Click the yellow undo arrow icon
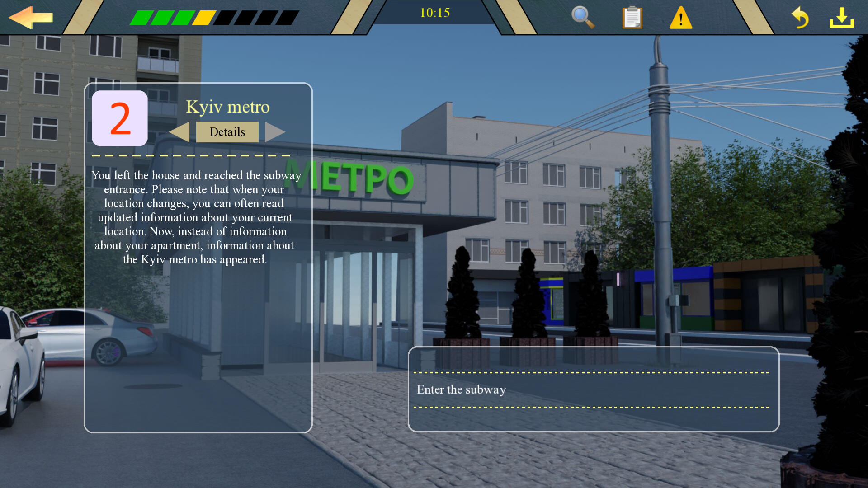 click(800, 18)
